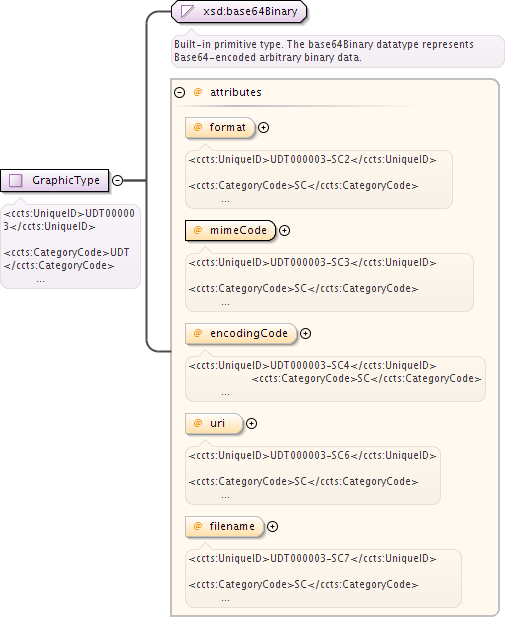Click the xsd:base64Binary triangle icon

pyautogui.click(x=187, y=11)
